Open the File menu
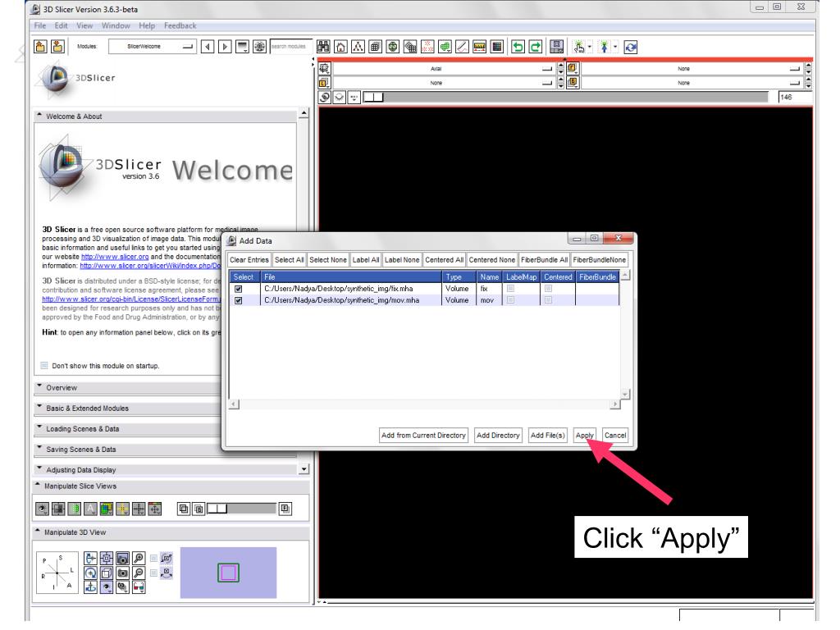The width and height of the screenshot is (840, 630). 40,25
